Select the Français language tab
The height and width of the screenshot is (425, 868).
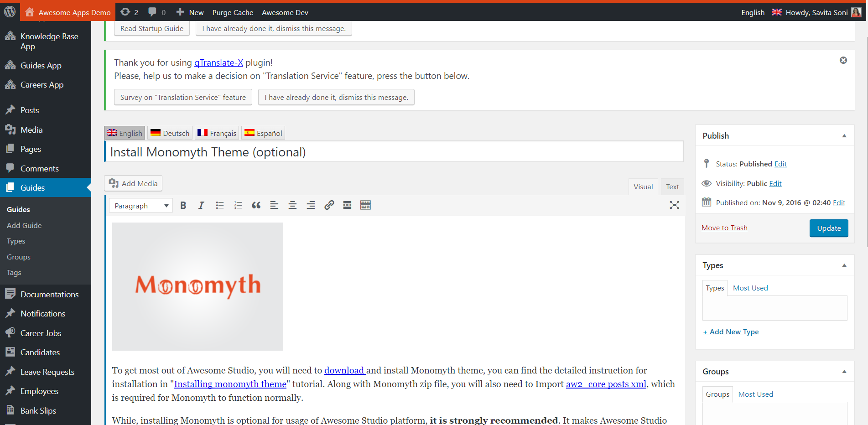pyautogui.click(x=217, y=133)
